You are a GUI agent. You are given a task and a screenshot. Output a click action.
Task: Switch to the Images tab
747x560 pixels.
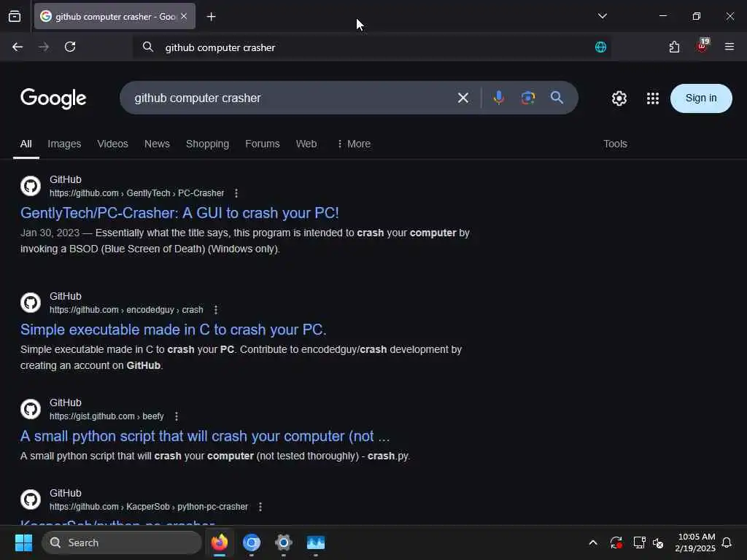tap(64, 144)
